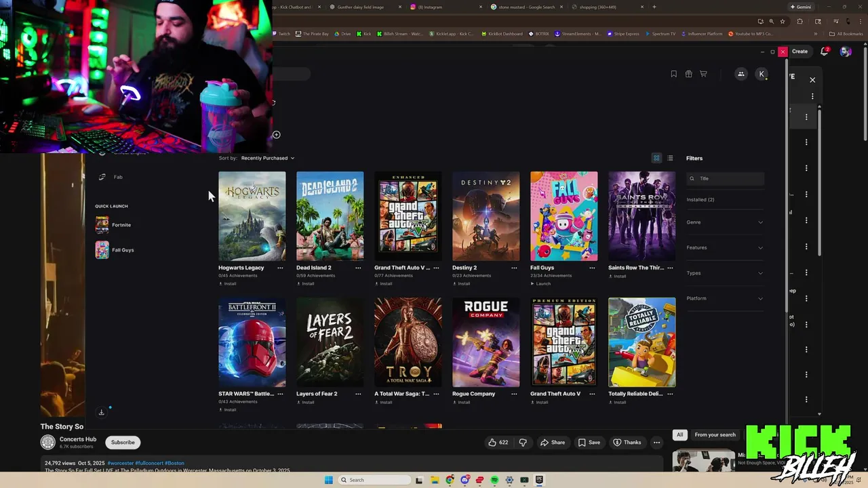
Task: Install Hogwarts Legacy
Action: tap(227, 284)
